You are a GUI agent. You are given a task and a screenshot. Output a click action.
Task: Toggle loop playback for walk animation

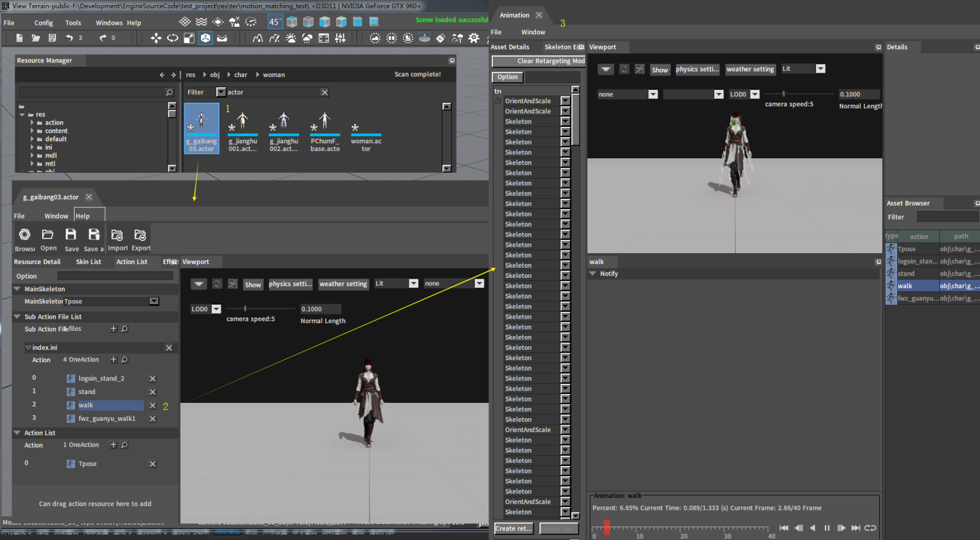pyautogui.click(x=870, y=528)
